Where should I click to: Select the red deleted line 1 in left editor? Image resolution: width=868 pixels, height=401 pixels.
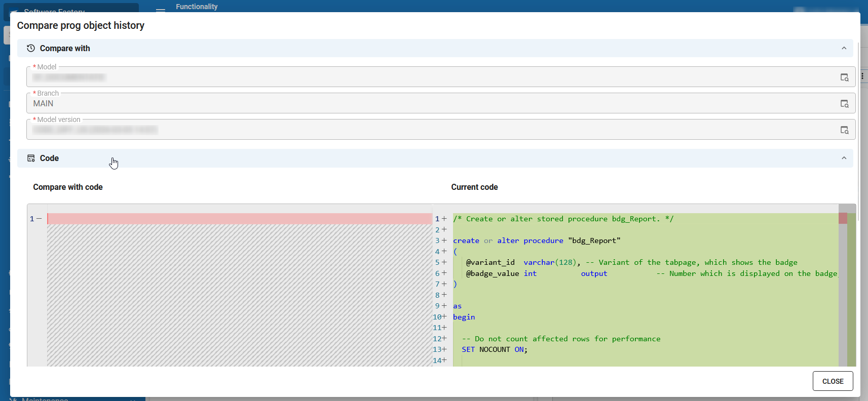239,219
